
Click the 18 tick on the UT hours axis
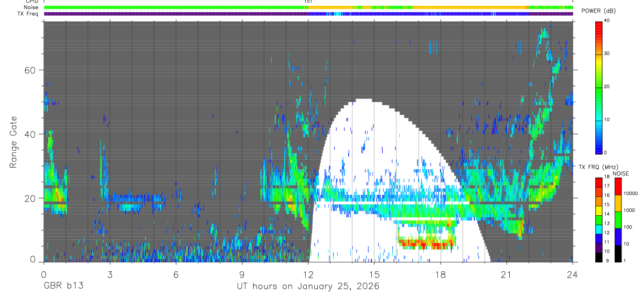[440, 274]
